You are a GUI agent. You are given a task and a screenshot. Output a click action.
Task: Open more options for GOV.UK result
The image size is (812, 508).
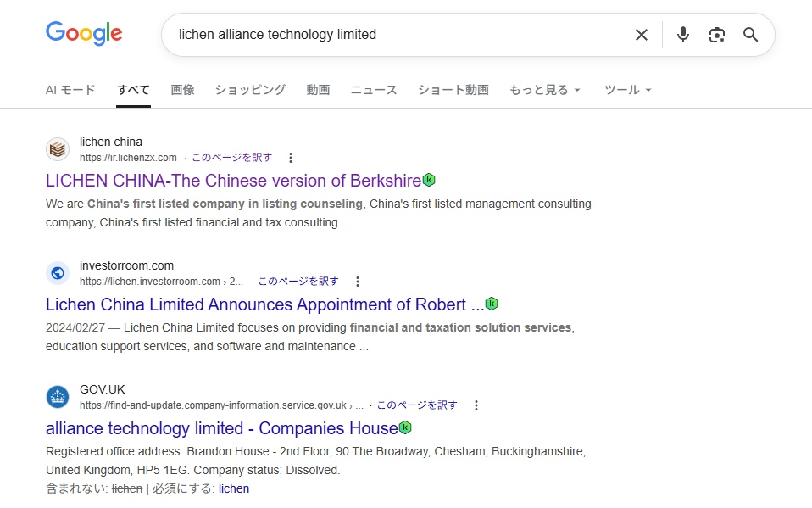476,405
